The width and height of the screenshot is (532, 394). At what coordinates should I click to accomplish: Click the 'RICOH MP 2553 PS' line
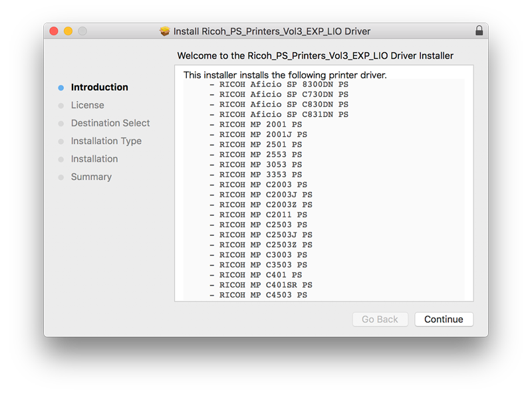pyautogui.click(x=256, y=155)
